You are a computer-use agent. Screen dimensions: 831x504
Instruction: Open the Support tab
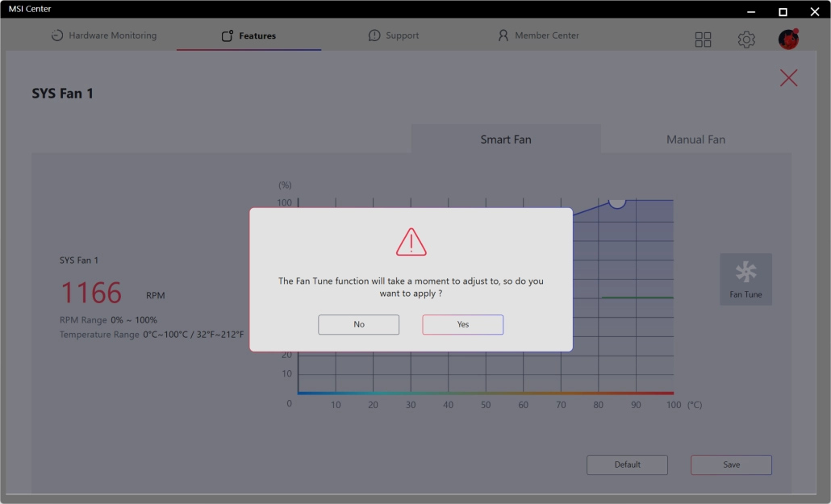(x=394, y=35)
